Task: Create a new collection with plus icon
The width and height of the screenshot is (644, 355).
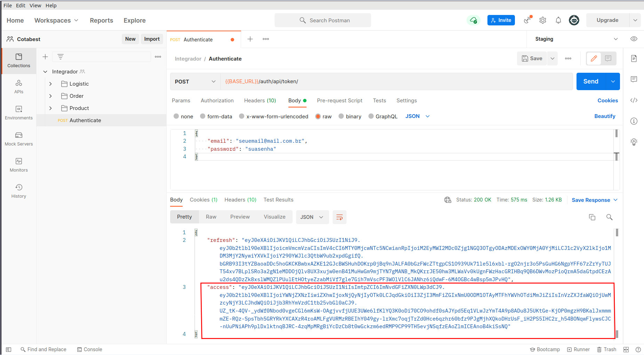Action: (x=45, y=57)
